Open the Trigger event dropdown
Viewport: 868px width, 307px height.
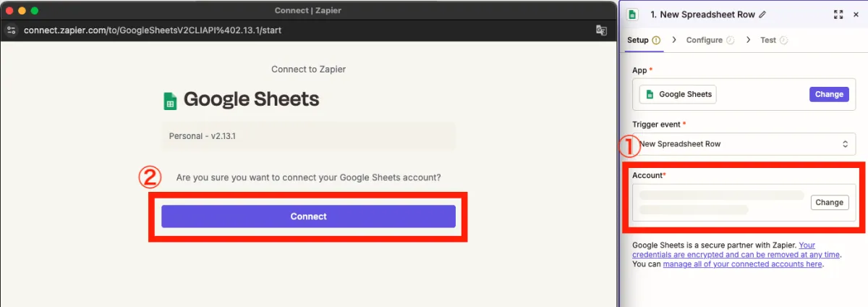click(744, 143)
